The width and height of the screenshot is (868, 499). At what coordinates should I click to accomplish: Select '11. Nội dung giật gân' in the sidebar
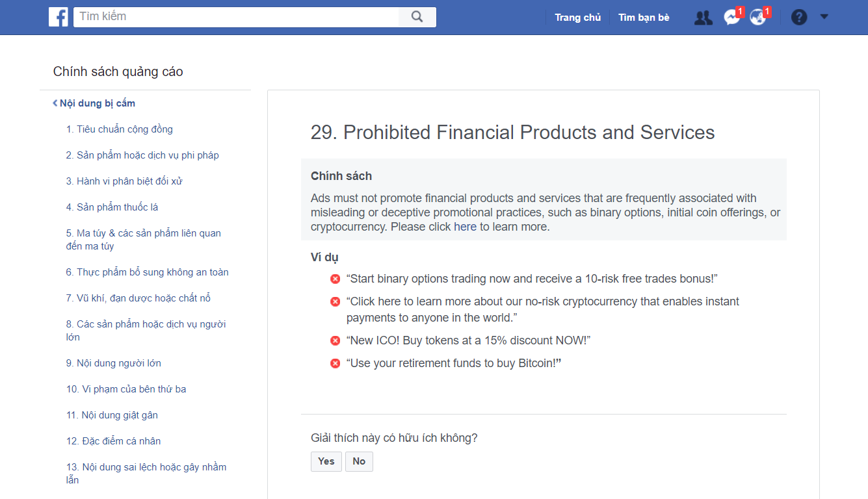[112, 415]
